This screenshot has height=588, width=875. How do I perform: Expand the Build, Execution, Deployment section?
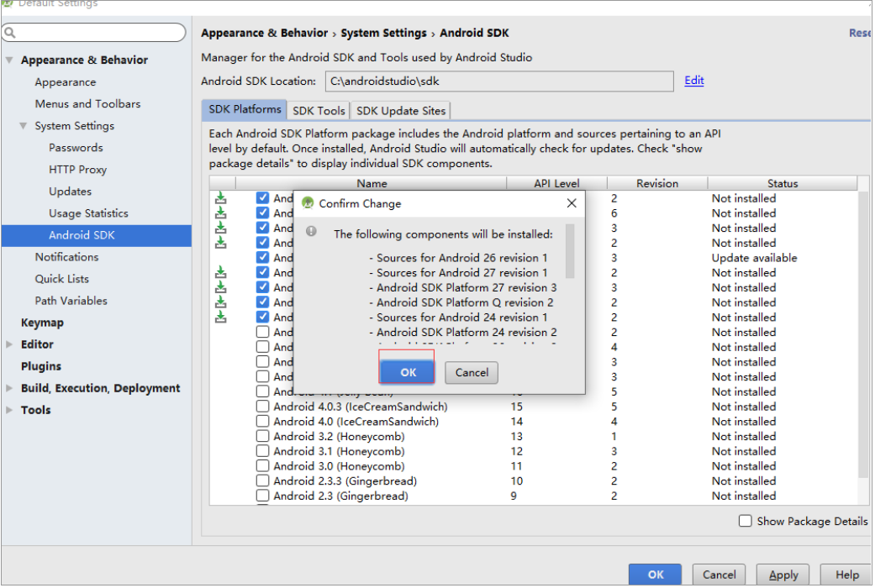[9, 388]
